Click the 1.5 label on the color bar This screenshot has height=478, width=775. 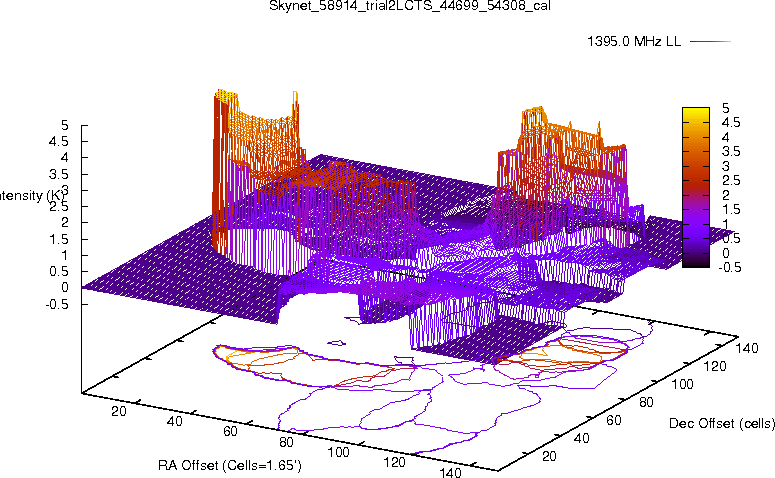(731, 210)
